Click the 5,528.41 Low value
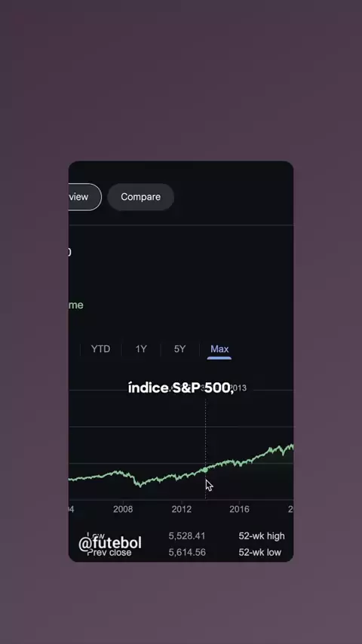Viewport: 362px width, 644px height. click(187, 535)
